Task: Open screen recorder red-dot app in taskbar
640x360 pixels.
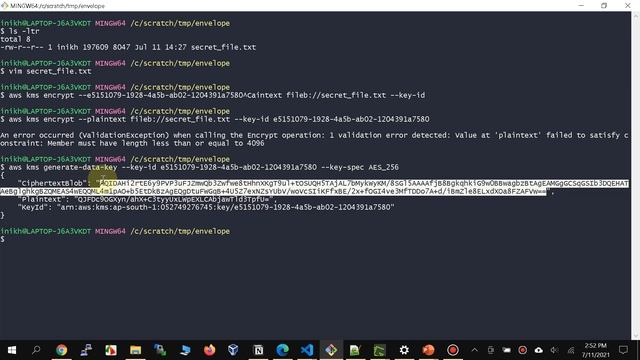Action: point(453,350)
